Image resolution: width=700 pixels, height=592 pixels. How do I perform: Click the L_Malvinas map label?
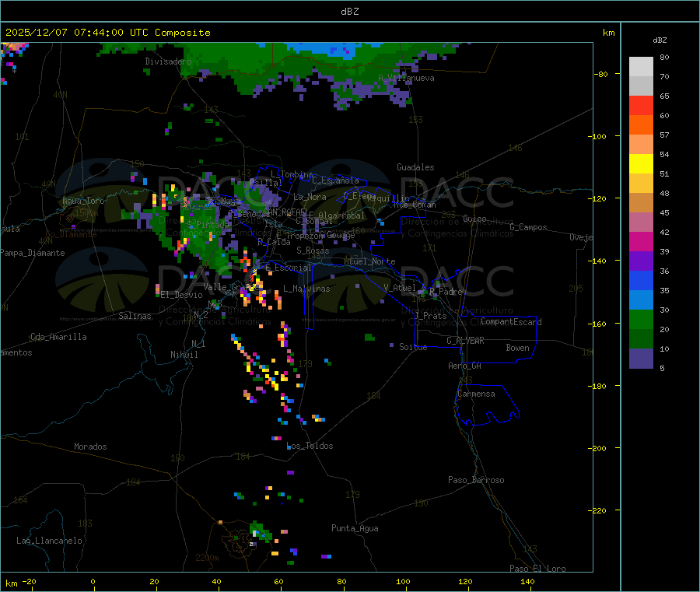point(306,289)
